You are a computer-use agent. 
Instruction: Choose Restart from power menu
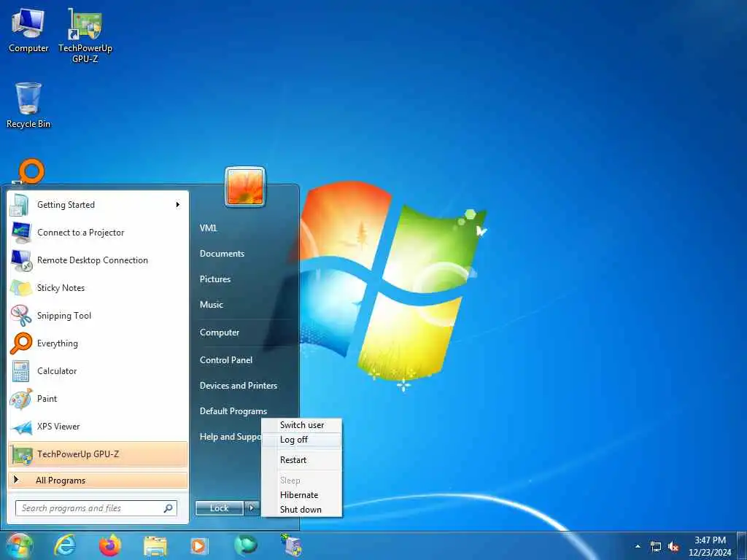tap(301, 460)
